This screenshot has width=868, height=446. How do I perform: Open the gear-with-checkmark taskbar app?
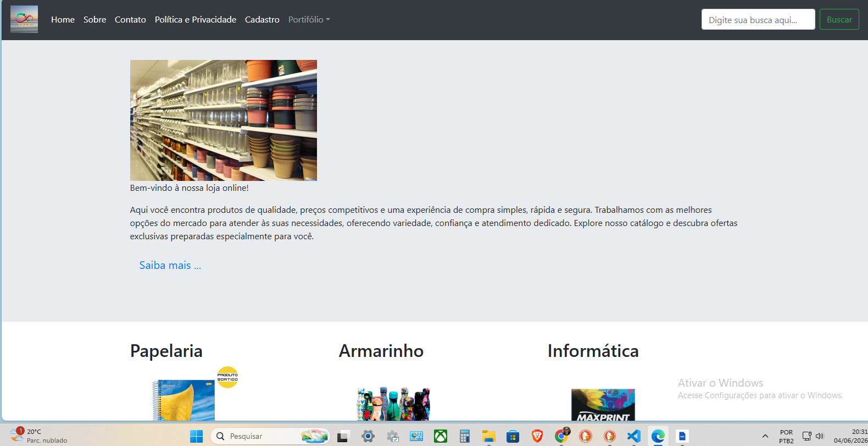[x=392, y=436]
